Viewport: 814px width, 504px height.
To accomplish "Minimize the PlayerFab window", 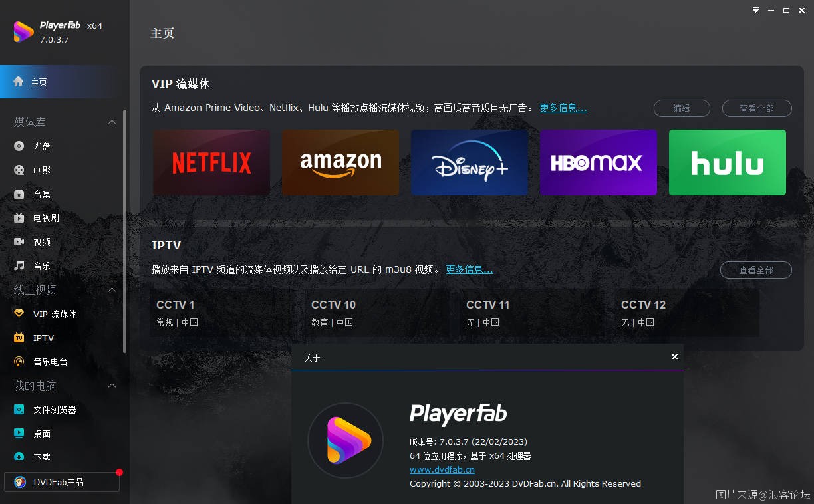I will (x=771, y=10).
